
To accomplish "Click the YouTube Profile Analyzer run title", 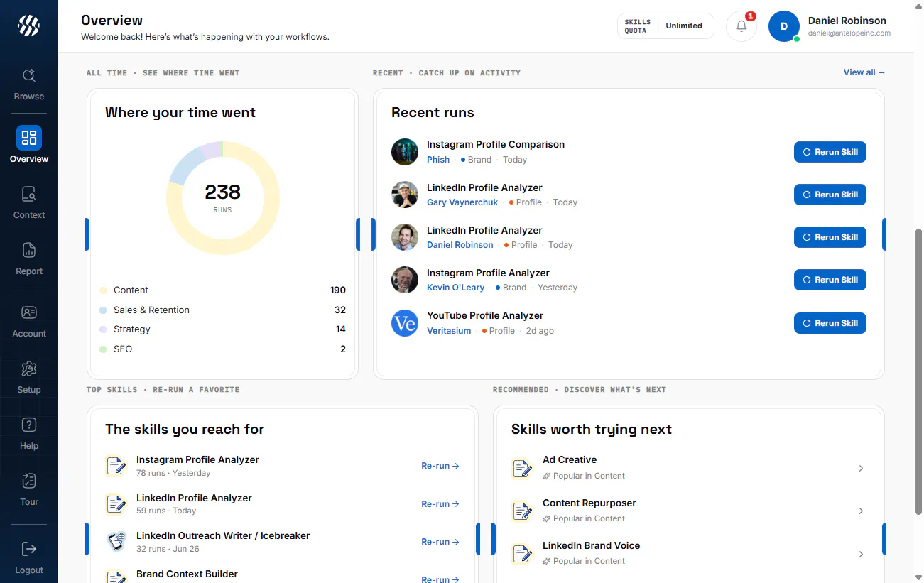I will click(485, 315).
